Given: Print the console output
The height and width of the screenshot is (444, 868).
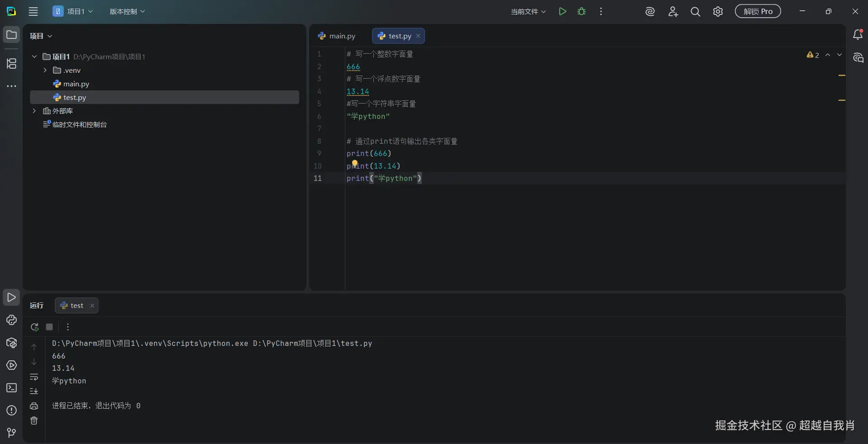Looking at the screenshot, I should pos(34,406).
